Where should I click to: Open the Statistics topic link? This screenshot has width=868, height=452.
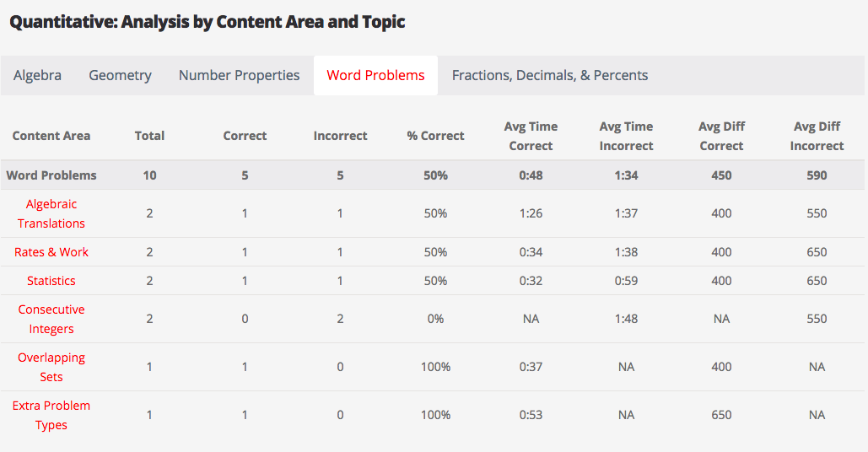[x=51, y=281]
